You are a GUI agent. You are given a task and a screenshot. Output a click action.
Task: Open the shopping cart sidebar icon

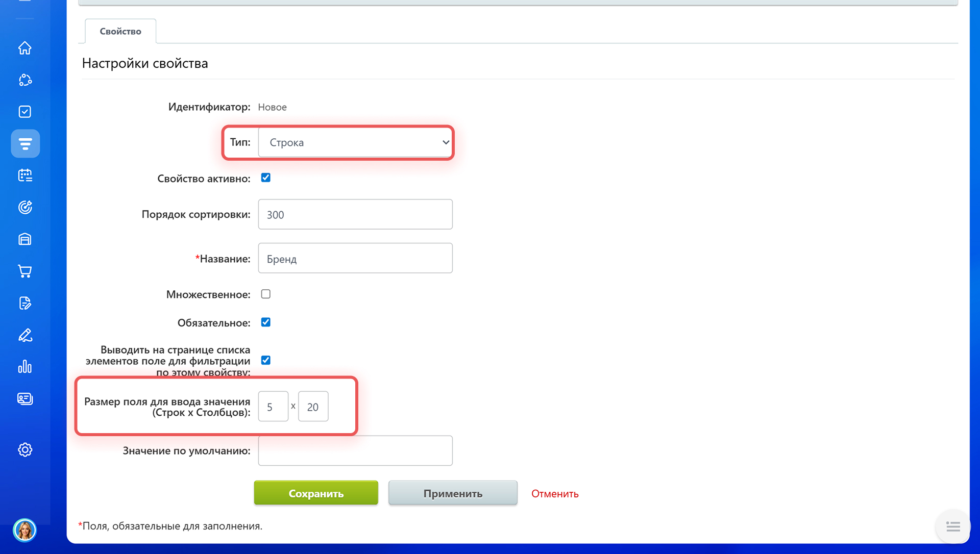pyautogui.click(x=25, y=271)
